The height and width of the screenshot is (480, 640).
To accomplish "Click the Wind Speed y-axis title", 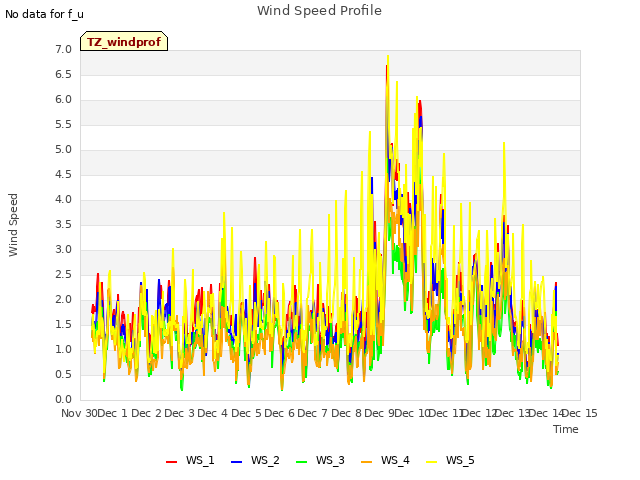I will (13, 225).
